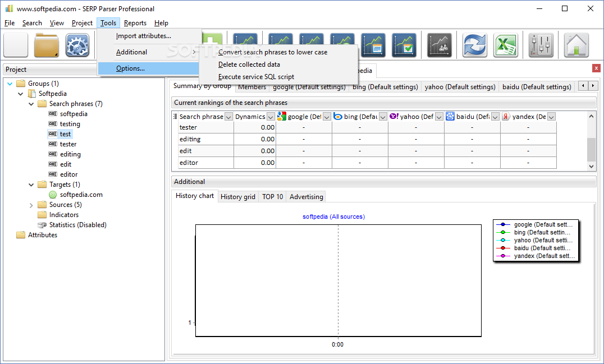Click the Bing logo in the column header
This screenshot has height=364, width=604.
[x=338, y=116]
